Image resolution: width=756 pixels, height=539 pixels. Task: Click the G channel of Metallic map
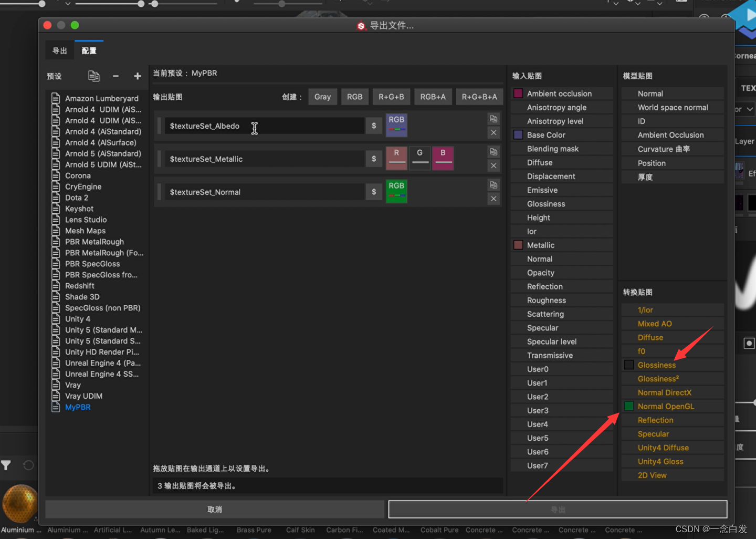419,158
